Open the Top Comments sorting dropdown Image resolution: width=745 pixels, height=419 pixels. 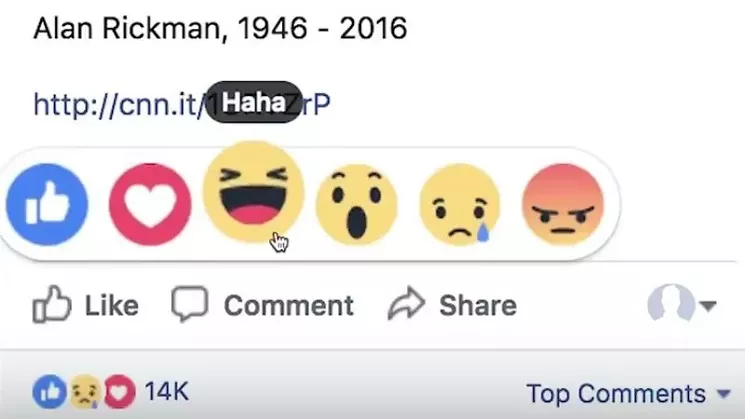click(629, 394)
